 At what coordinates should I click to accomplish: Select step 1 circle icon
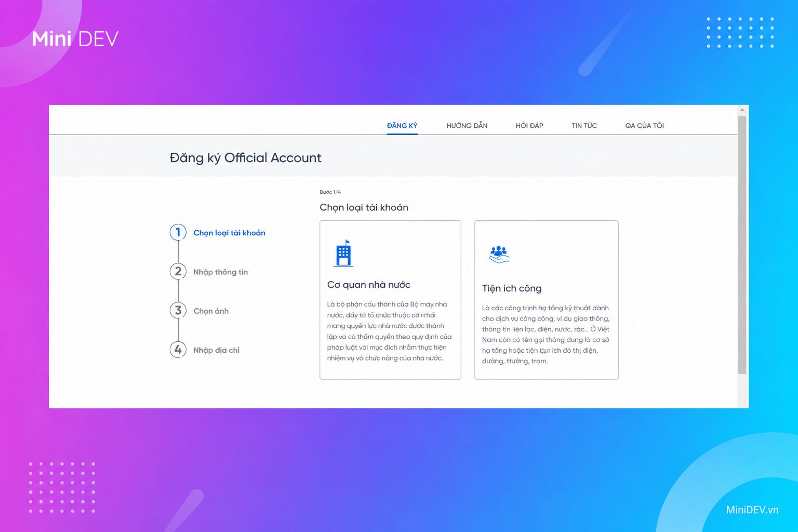[x=178, y=232]
